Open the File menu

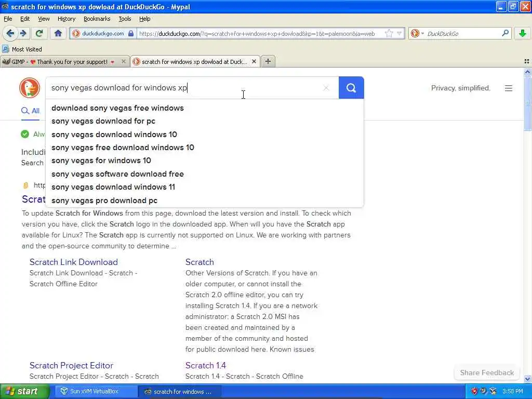click(x=8, y=19)
